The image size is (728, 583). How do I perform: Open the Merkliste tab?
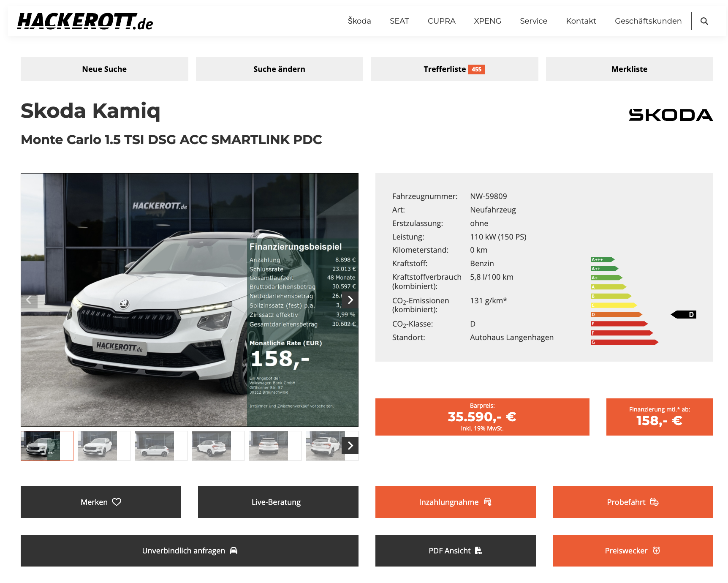pyautogui.click(x=629, y=69)
